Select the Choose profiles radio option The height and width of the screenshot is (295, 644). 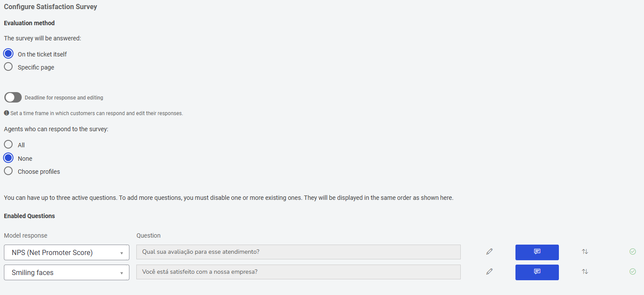tap(8, 171)
